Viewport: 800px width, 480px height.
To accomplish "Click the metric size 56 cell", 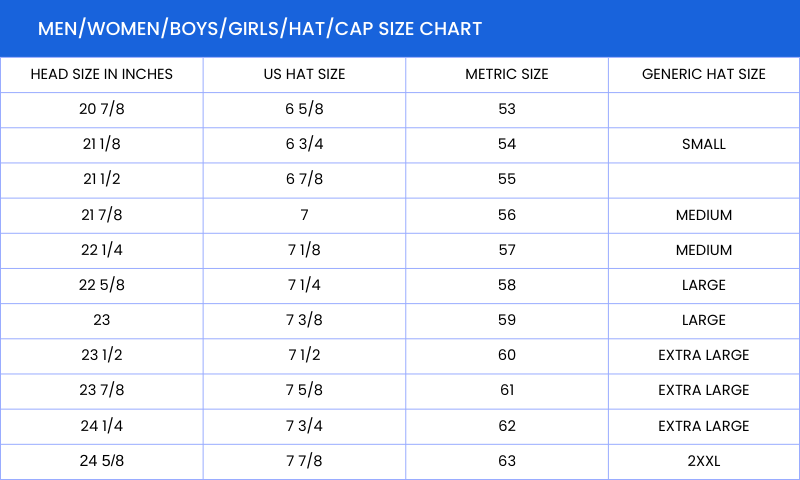I will pos(507,215).
